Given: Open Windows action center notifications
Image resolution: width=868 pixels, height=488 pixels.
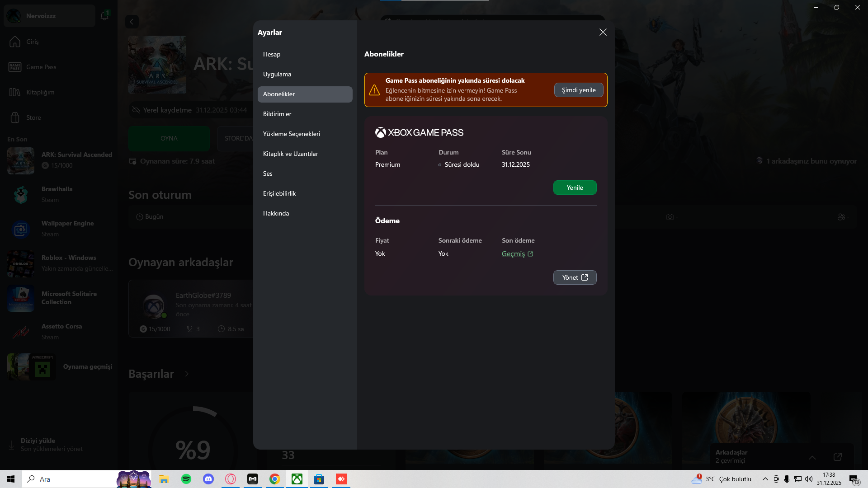Looking at the screenshot, I should (x=854, y=479).
